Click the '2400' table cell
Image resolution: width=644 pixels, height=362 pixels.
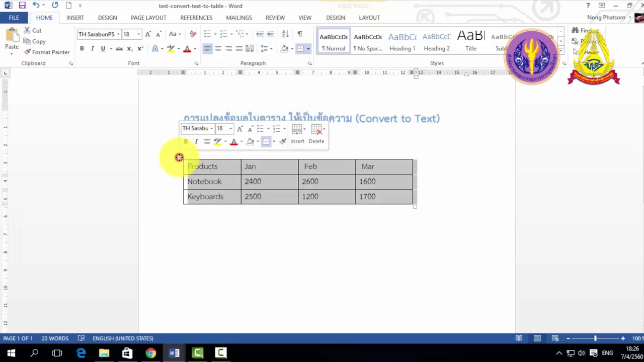270,182
